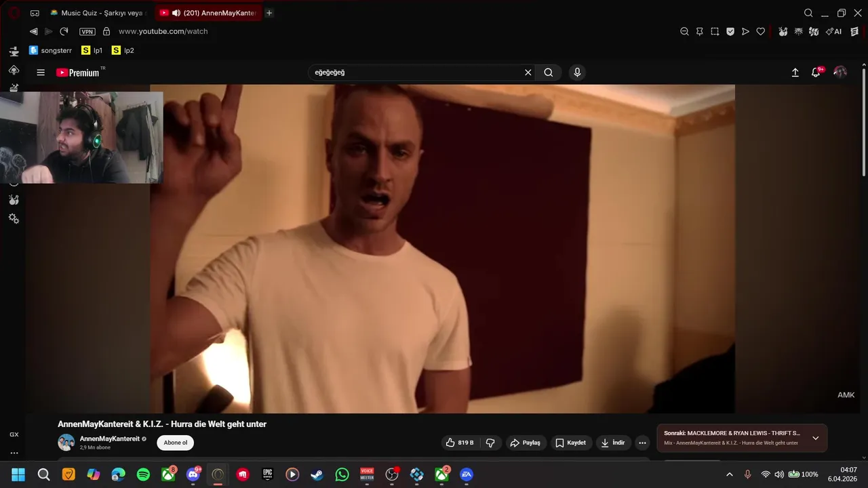Image resolution: width=868 pixels, height=488 pixels.
Task: Open the taskbar volume control
Action: tap(779, 474)
